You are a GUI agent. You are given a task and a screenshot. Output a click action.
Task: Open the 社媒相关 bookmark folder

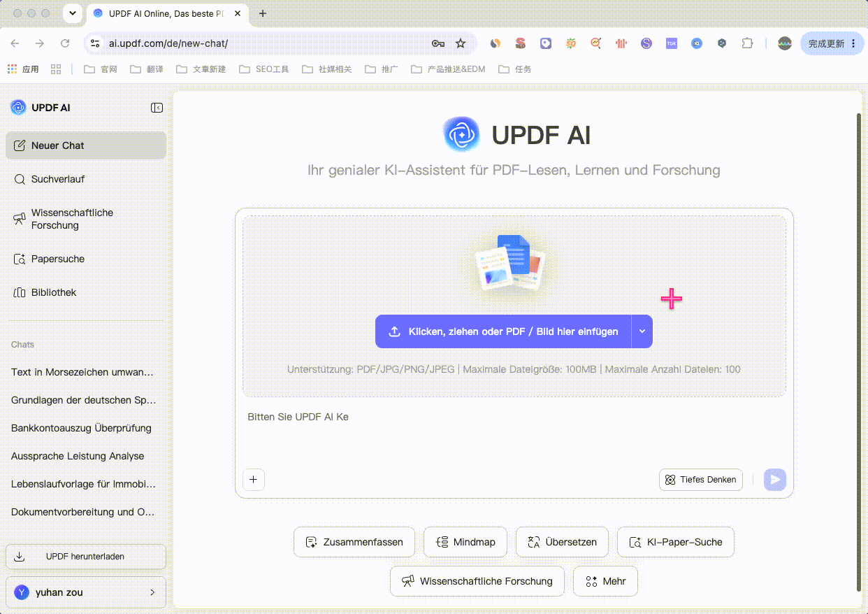pos(327,69)
